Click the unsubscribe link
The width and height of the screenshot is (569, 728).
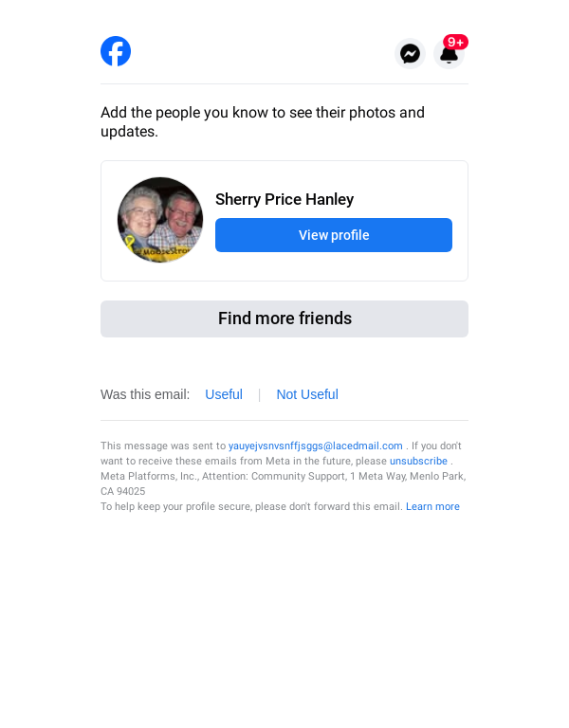[418, 461]
